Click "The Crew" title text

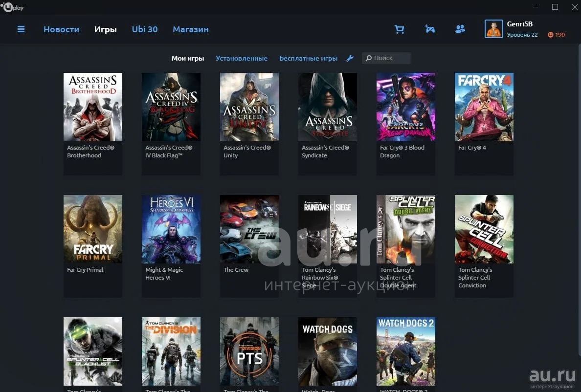(x=236, y=270)
